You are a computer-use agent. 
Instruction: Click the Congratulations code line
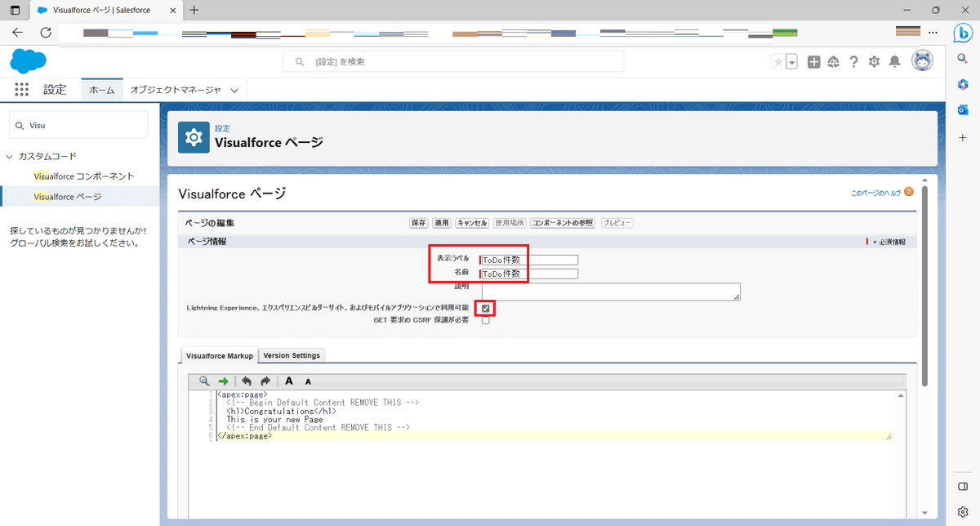(x=281, y=412)
